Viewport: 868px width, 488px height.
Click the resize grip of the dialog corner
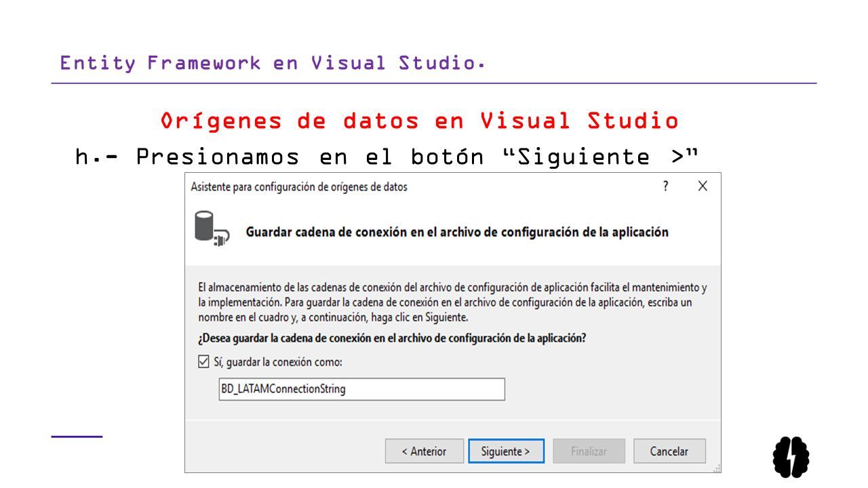[x=716, y=468]
